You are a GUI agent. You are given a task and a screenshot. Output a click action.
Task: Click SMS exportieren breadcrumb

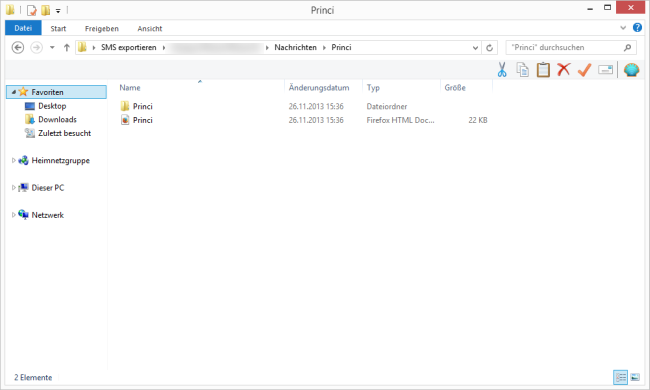click(x=129, y=48)
